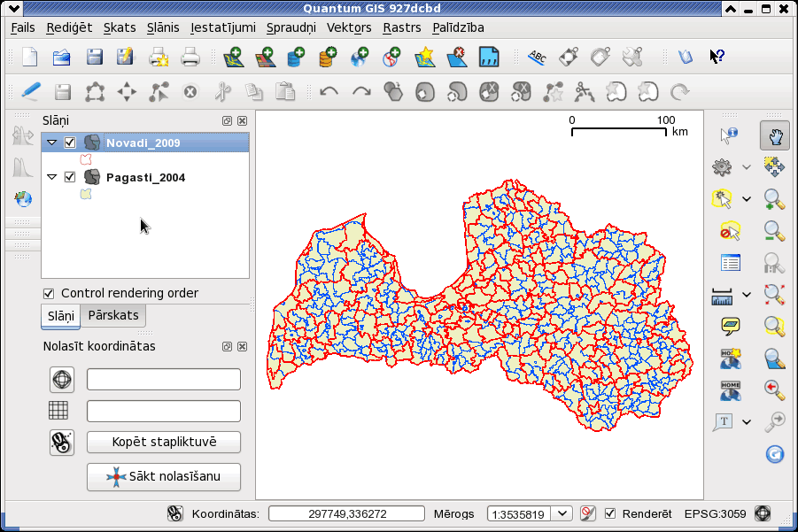
Task: Open window menu arrow in the title bar
Action: pos(14,9)
